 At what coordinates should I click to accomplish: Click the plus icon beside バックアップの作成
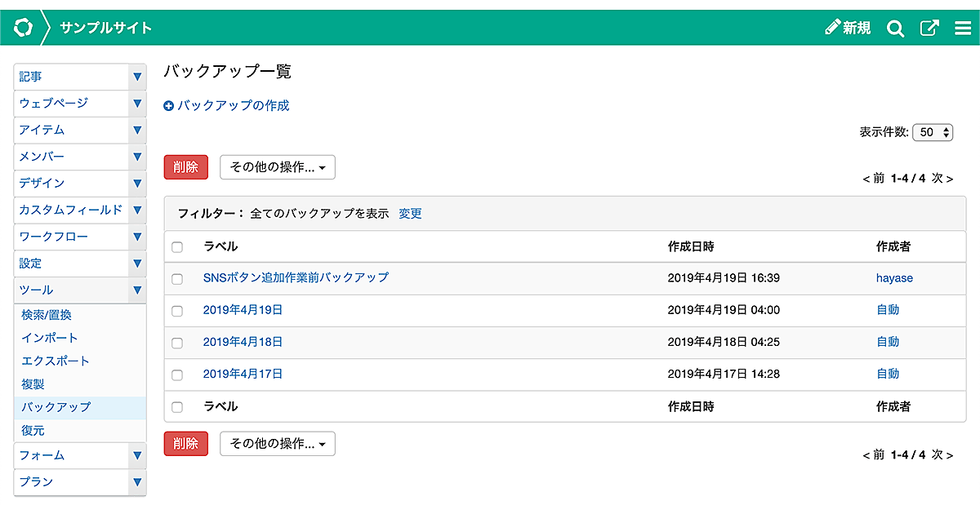(x=169, y=106)
